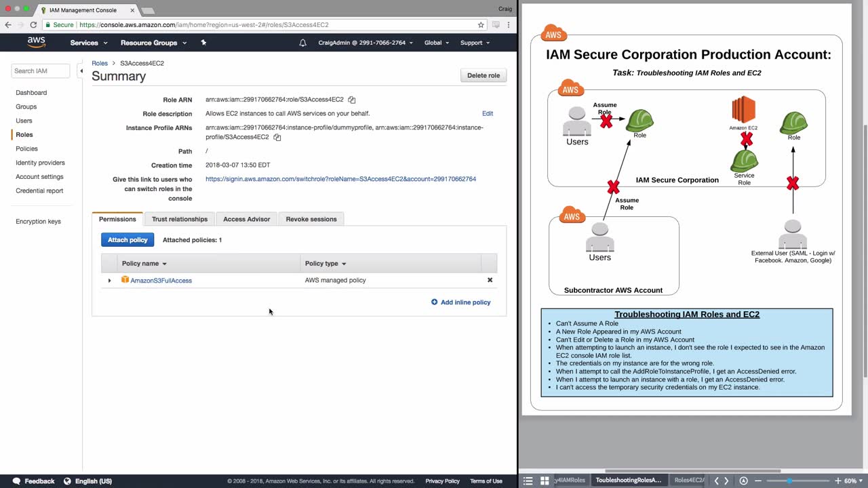Zoom in with the plus icon
Screen dimensions: 868x488
point(838,481)
